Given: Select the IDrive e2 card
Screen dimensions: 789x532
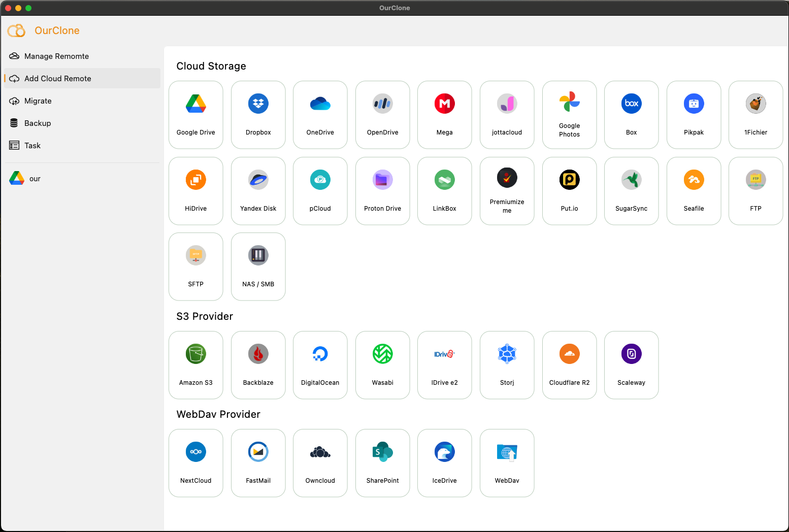Looking at the screenshot, I should click(445, 365).
